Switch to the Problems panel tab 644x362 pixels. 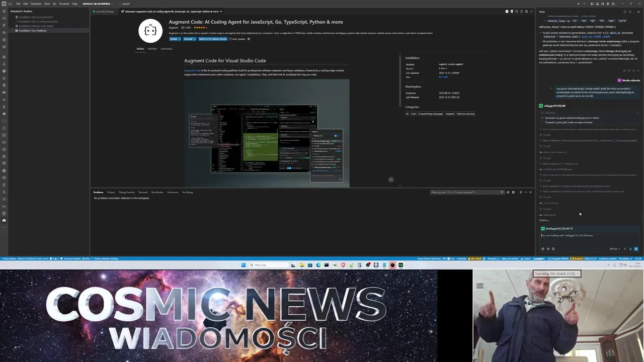coord(98,192)
